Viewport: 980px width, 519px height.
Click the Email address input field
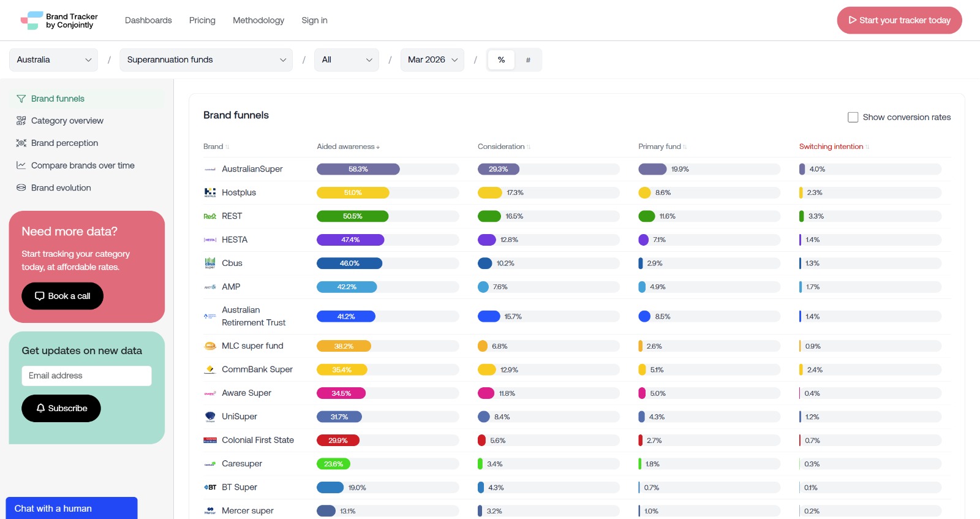86,376
